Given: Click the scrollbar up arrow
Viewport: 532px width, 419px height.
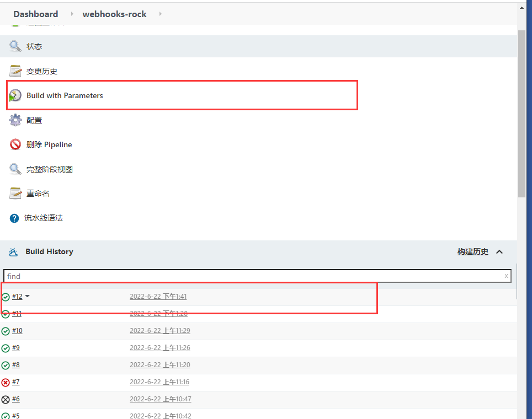Looking at the screenshot, I should pyautogui.click(x=522, y=8).
